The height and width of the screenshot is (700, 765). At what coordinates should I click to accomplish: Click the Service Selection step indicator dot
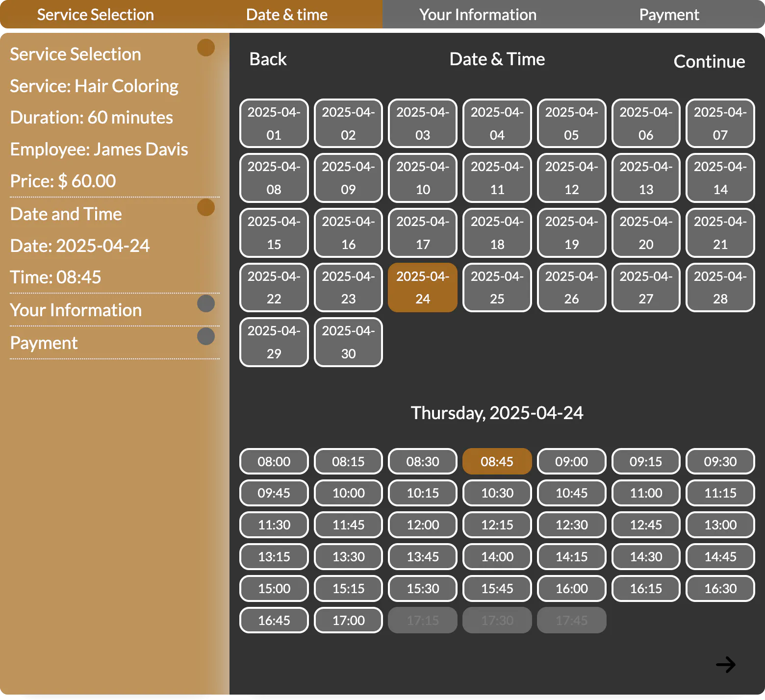tap(206, 48)
